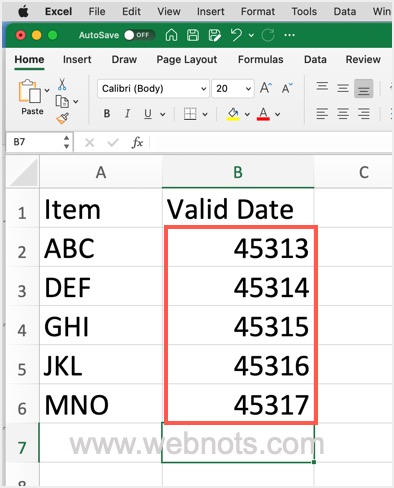Select column B header

point(238,172)
